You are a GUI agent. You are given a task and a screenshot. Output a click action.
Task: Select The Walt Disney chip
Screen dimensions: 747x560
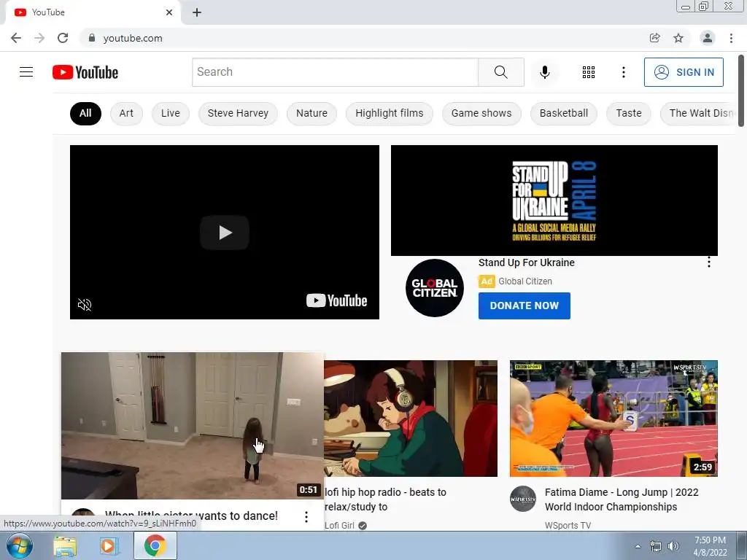(698, 113)
